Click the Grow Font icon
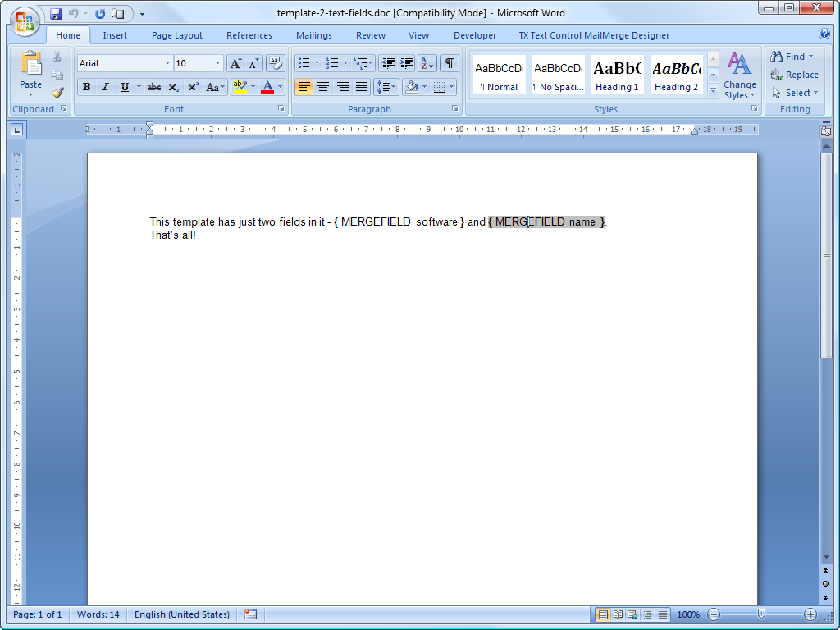The image size is (840, 630). click(235, 63)
